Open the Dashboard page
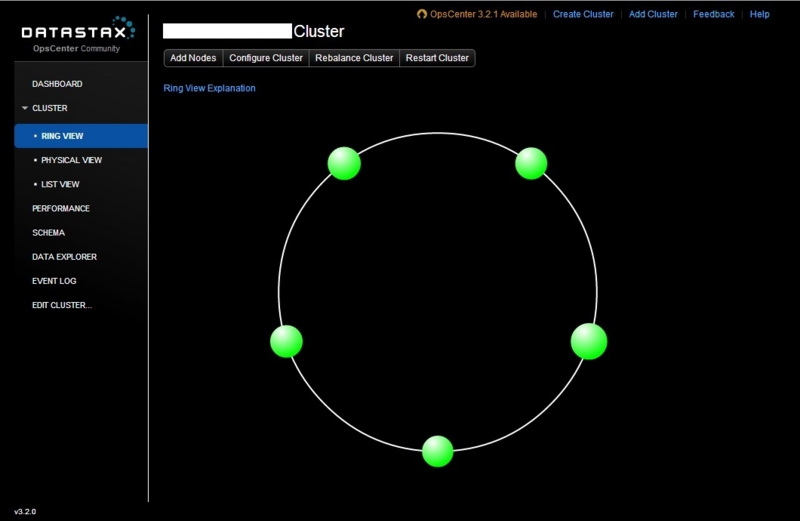Screen dimensions: 800x521 click(57, 84)
